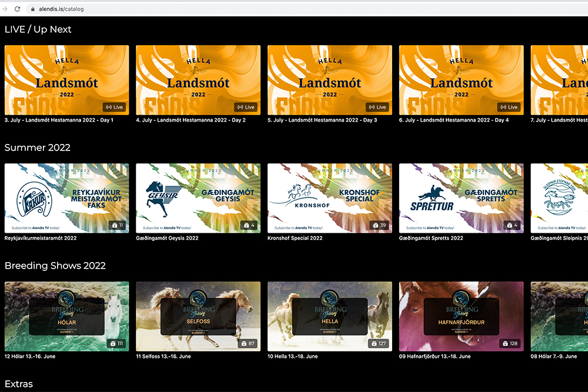This screenshot has height=392, width=588.
Task: Open the Sleipnir Gæðingamót thumbnail
Action: [559, 198]
